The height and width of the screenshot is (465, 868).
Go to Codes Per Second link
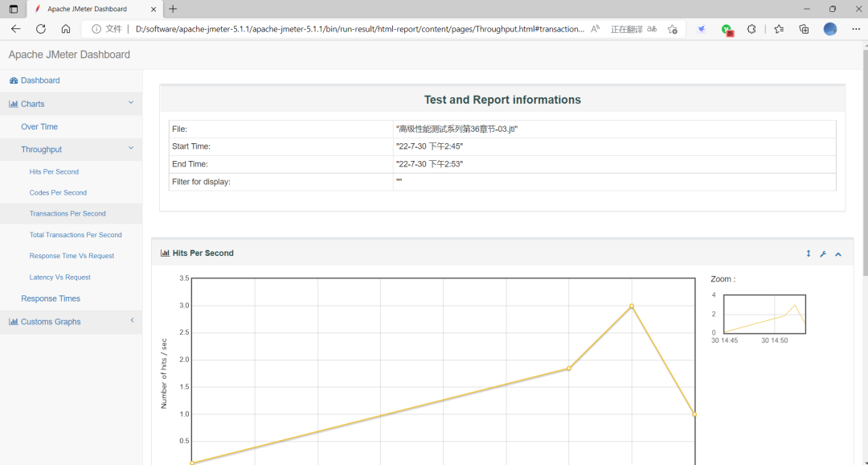[58, 193]
